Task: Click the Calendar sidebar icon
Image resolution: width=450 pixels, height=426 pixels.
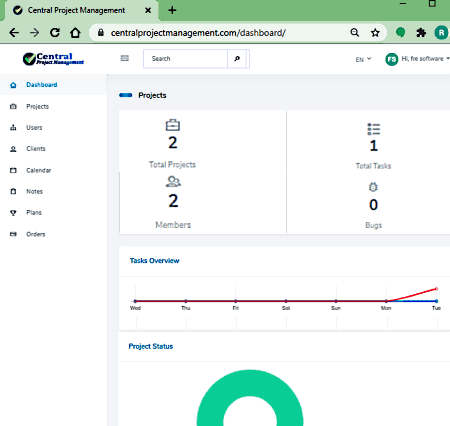Action: pyautogui.click(x=13, y=170)
